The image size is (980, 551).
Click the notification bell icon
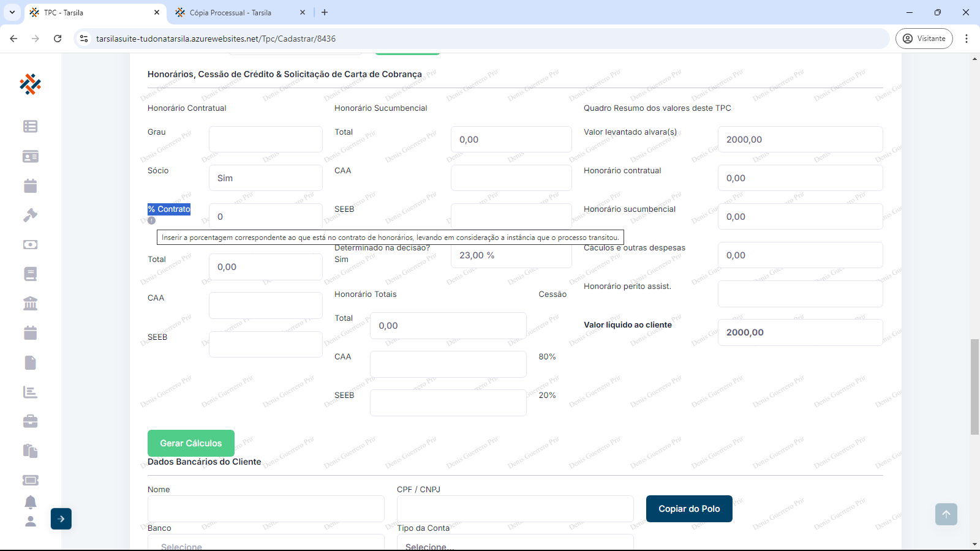tap(30, 502)
